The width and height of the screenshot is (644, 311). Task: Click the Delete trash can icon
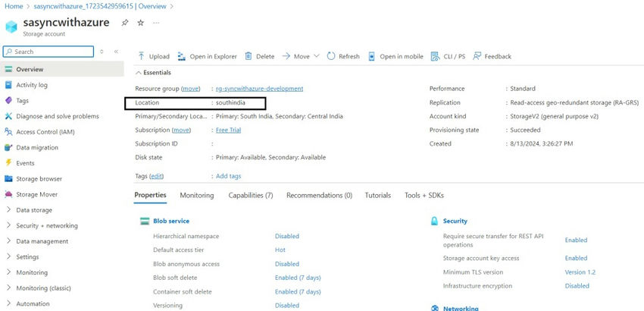tap(248, 56)
